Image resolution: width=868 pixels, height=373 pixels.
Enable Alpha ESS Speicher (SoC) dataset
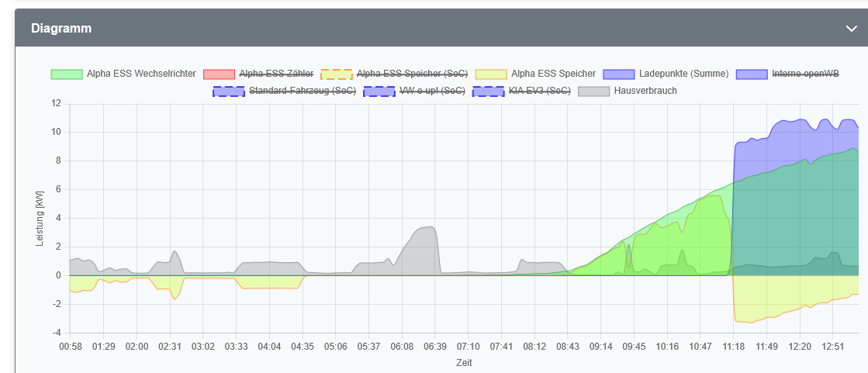[x=413, y=74]
